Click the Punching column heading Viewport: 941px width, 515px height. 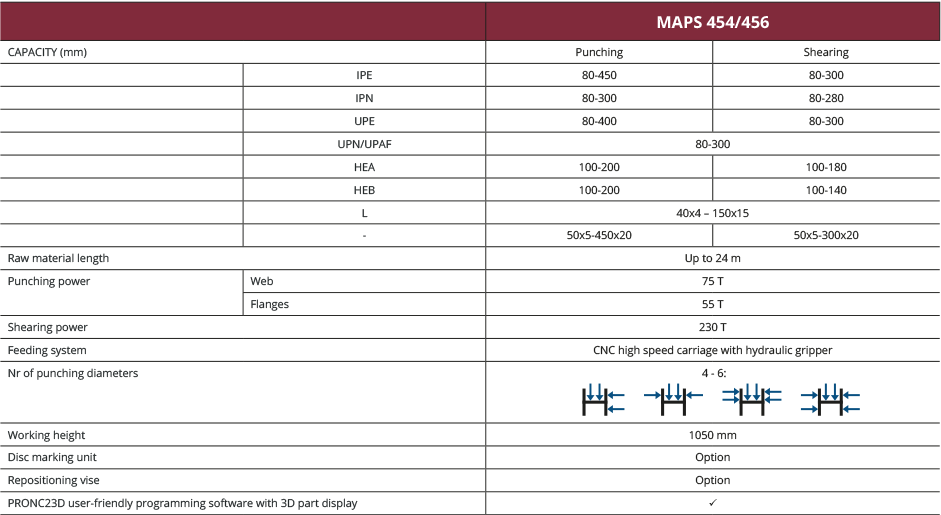599,52
